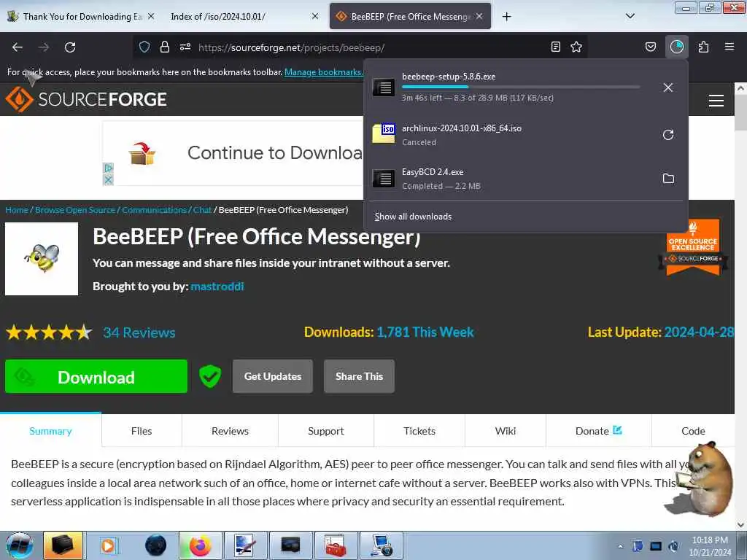The height and width of the screenshot is (560, 747).
Task: Open the Code tab
Action: [693, 431]
